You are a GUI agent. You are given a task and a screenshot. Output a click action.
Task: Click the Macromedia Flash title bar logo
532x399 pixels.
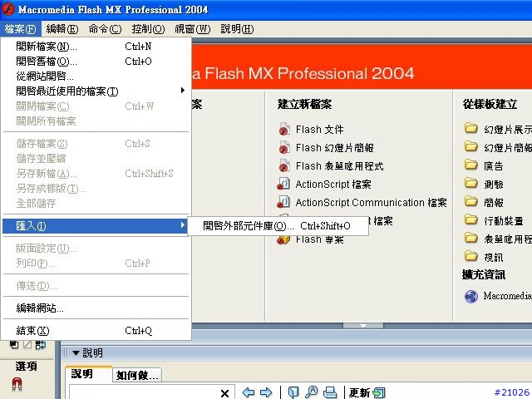8,9
